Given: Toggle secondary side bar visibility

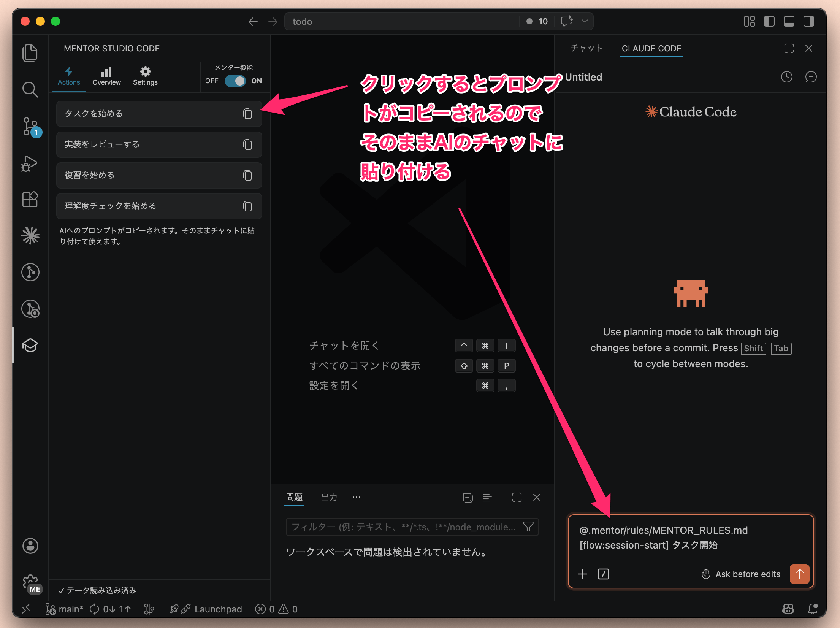Looking at the screenshot, I should click(808, 21).
